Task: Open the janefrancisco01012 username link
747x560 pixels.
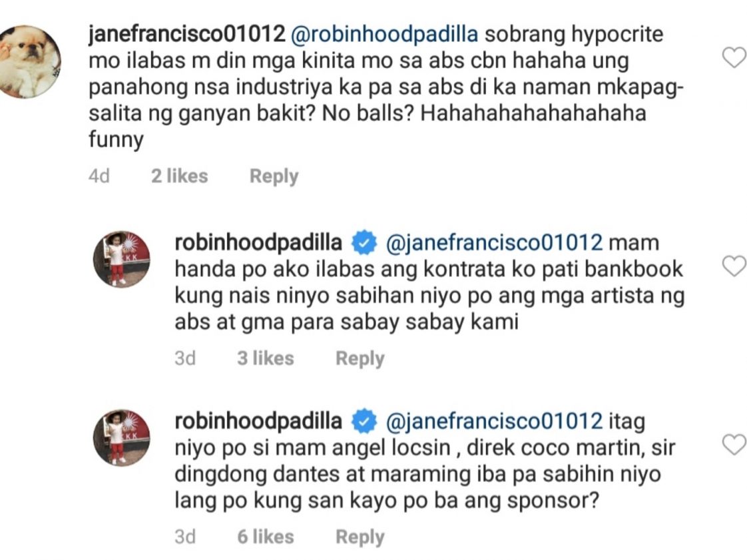Action: coord(186,35)
